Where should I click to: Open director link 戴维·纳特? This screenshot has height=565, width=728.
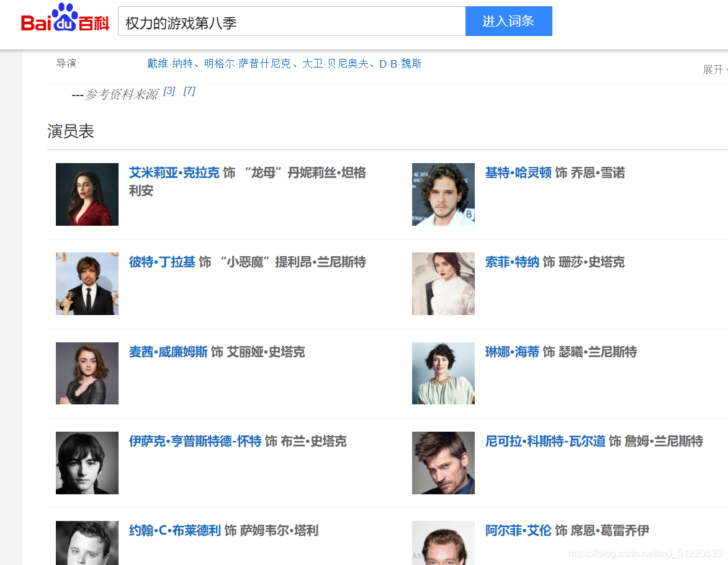170,63
